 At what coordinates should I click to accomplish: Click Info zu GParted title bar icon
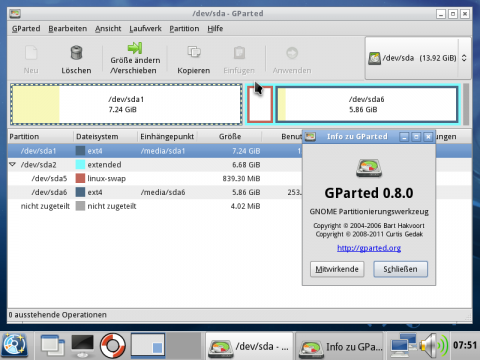pyautogui.click(x=310, y=137)
